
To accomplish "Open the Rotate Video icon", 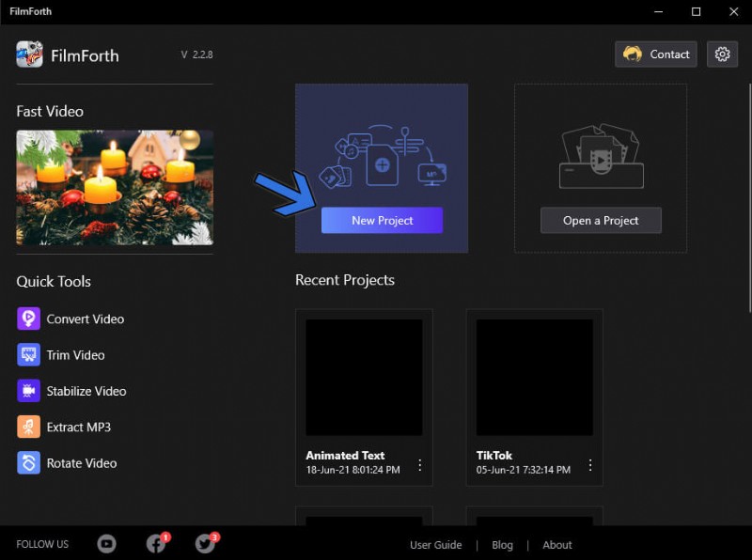I will point(28,463).
